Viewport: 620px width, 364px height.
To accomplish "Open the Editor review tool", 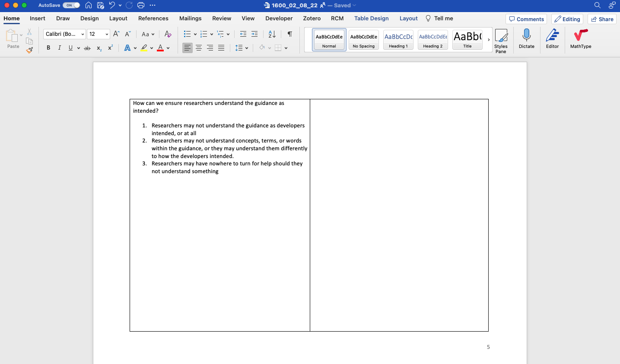I will 552,39.
